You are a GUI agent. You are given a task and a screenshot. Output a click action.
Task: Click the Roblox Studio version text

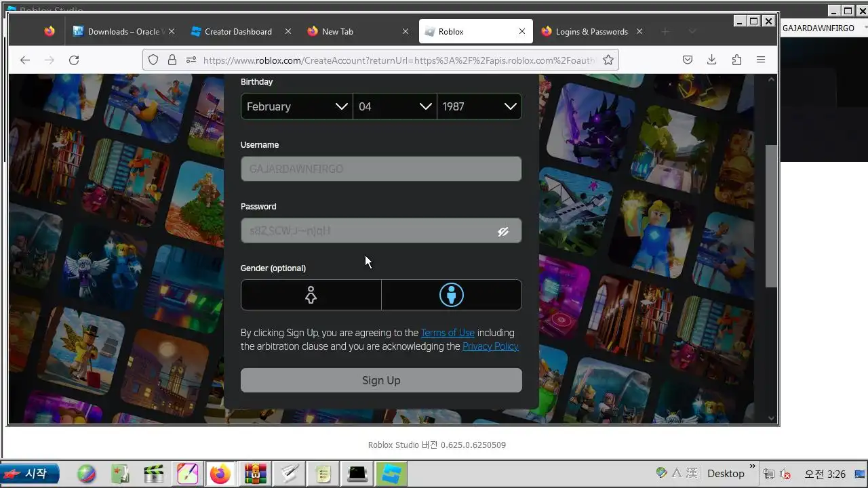coord(437,445)
